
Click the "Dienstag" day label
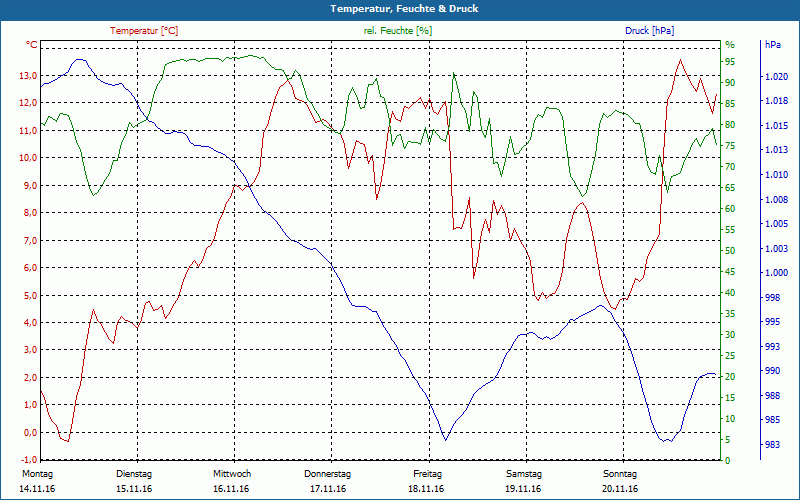tap(134, 474)
